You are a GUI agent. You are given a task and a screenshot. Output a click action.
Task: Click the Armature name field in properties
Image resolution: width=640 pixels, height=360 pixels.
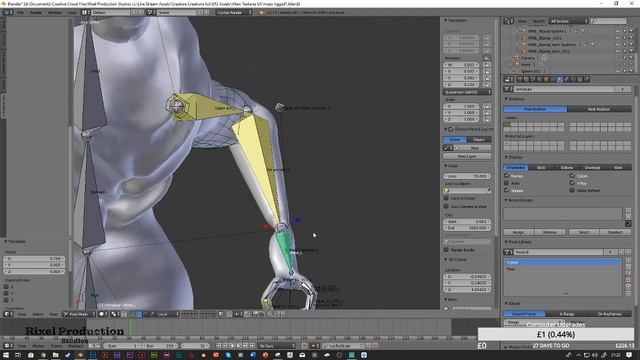coord(563,89)
